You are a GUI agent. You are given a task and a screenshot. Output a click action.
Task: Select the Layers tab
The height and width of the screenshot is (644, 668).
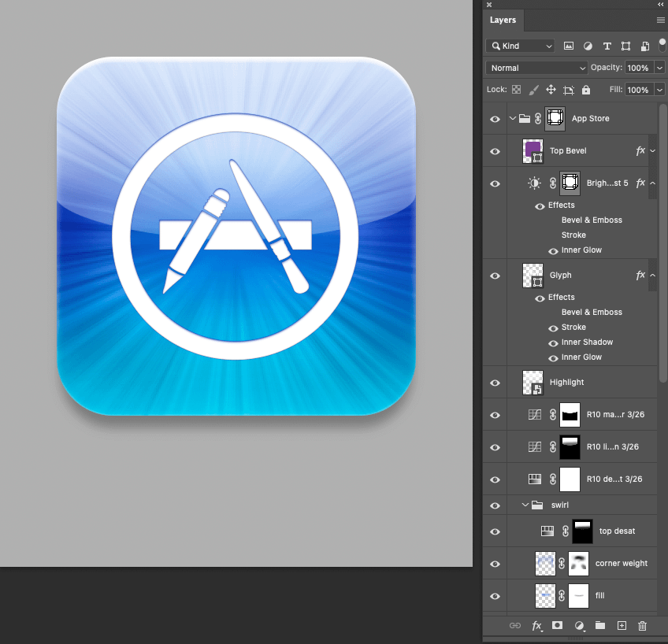(x=503, y=20)
